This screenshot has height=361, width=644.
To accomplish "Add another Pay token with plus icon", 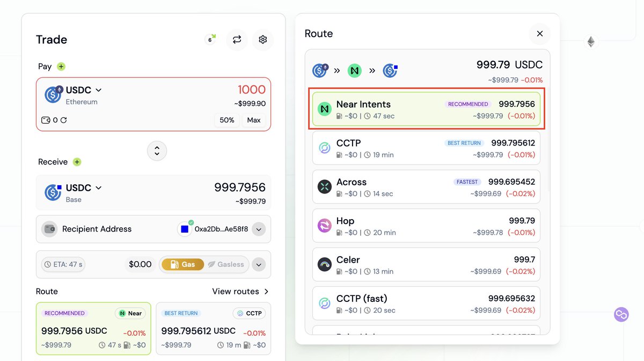I will click(61, 67).
